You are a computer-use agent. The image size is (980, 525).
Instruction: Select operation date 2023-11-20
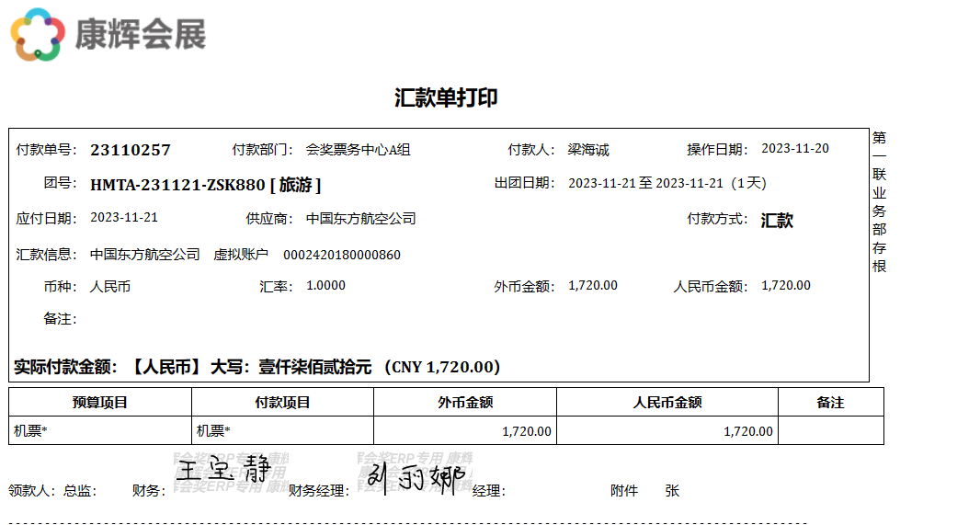coord(795,149)
